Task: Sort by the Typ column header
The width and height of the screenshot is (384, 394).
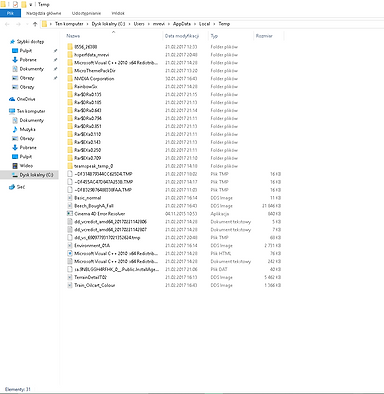Action: (214, 36)
